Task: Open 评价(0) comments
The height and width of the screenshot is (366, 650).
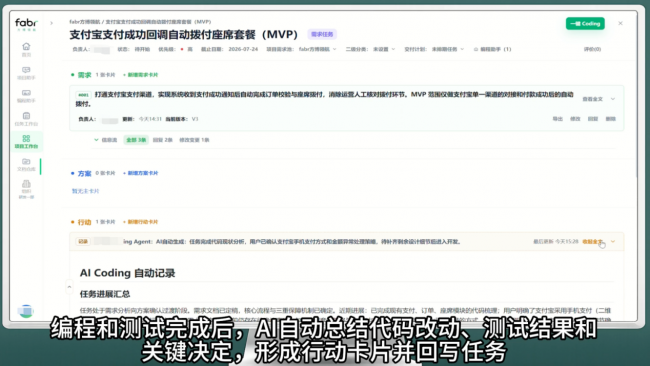Action: point(592,49)
